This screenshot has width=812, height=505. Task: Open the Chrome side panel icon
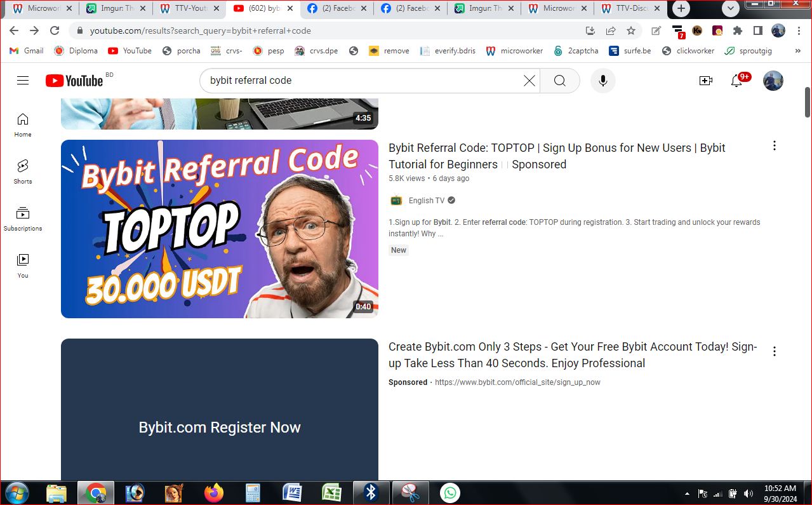757,30
